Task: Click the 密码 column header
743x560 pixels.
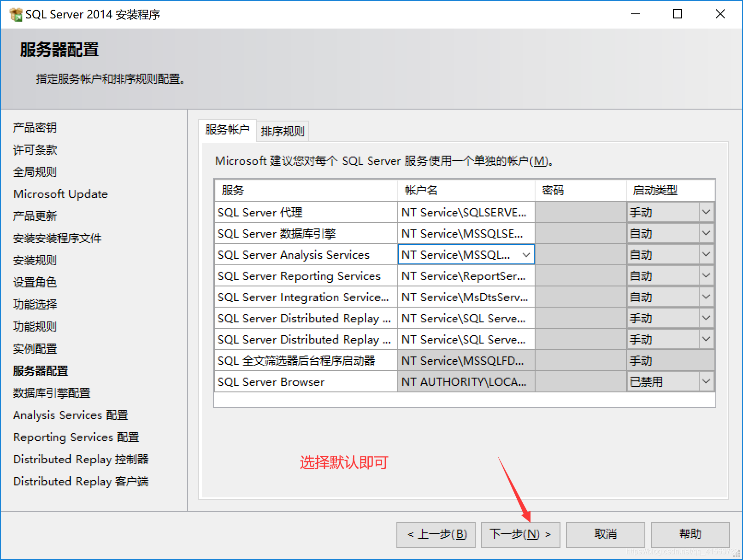Action: click(581, 190)
